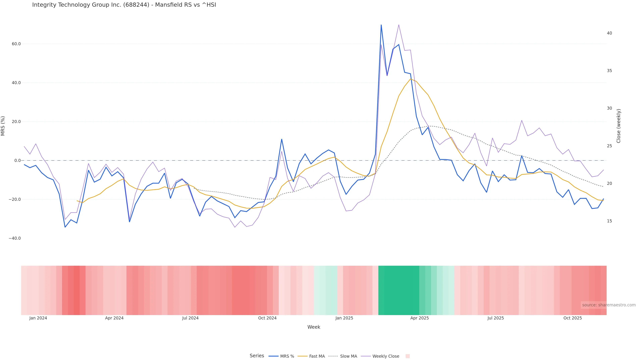
Task: Toggle the Slow MA legend entry
Action: [x=348, y=356]
